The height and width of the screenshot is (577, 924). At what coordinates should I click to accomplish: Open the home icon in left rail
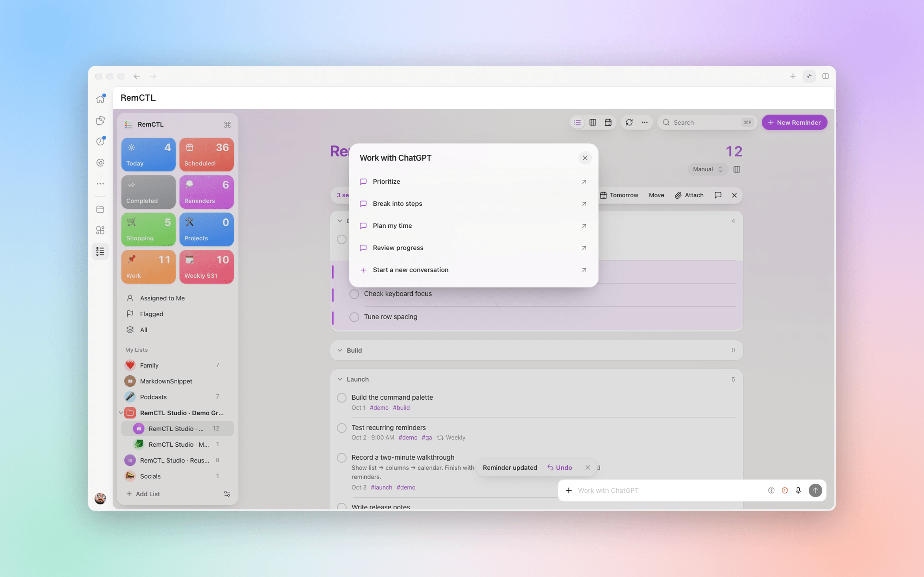point(100,99)
